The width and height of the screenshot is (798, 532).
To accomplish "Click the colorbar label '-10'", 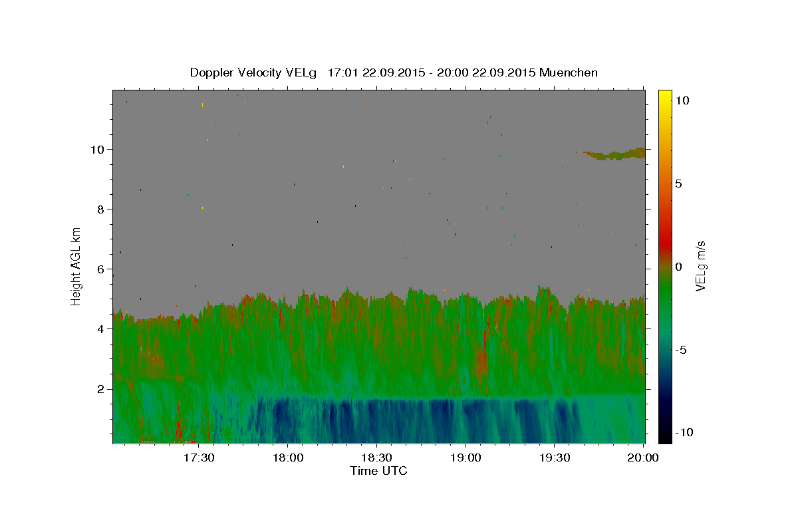I will click(x=684, y=432).
